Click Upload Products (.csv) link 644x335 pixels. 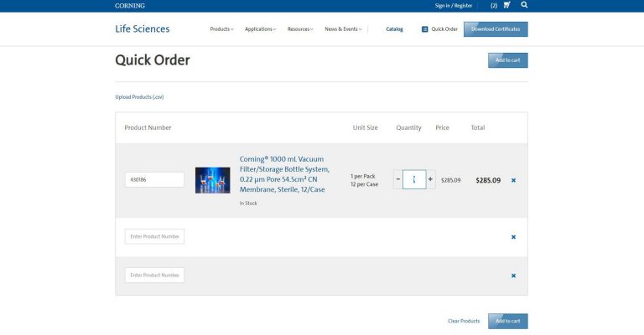pos(139,97)
